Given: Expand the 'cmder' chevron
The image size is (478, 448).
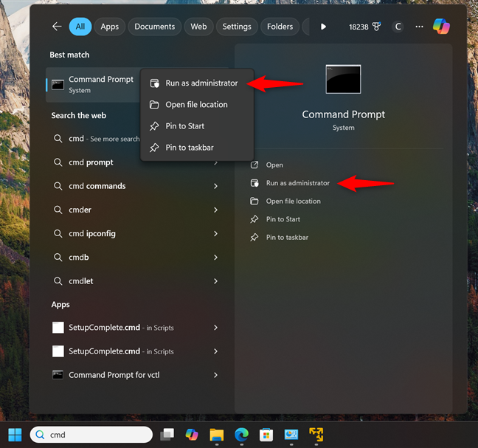Looking at the screenshot, I should tap(215, 210).
